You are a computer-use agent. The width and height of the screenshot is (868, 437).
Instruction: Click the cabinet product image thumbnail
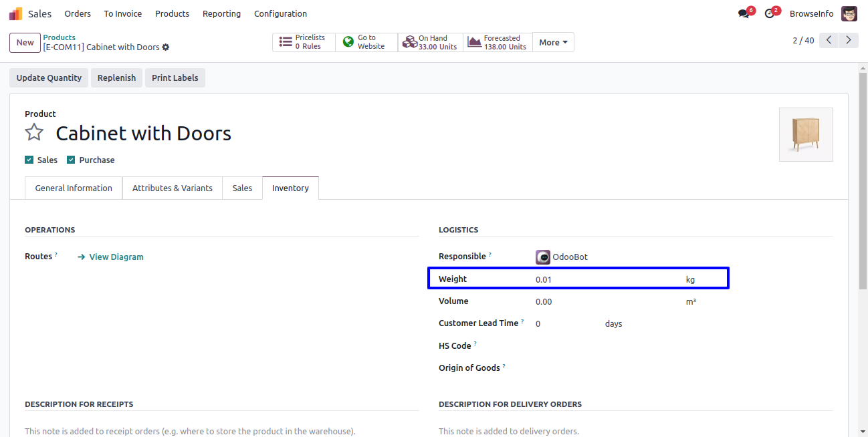point(806,134)
